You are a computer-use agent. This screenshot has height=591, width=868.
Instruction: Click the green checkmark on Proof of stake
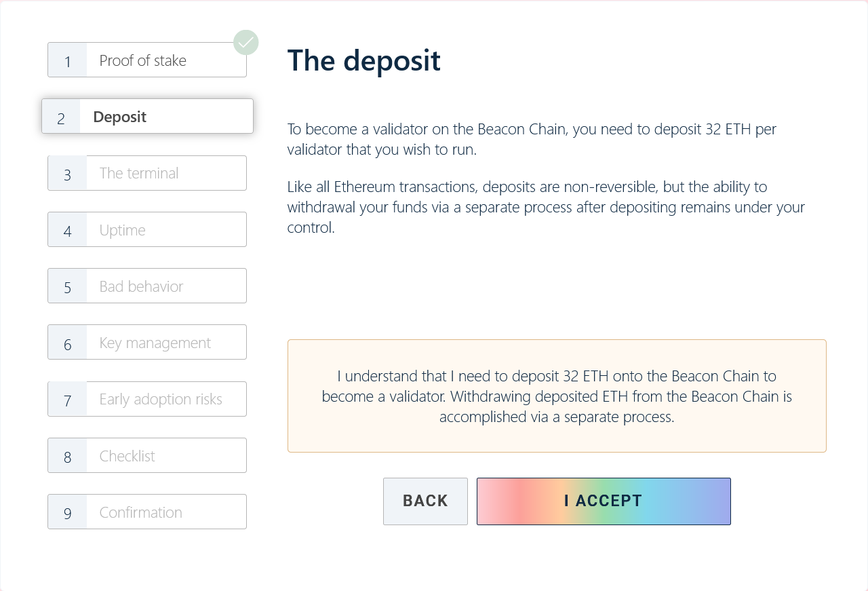(x=245, y=43)
